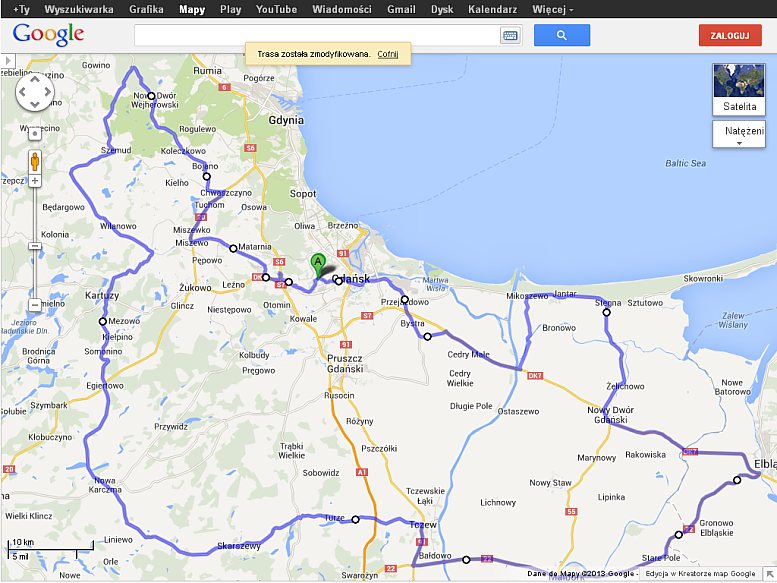
Task: Open Wiadomości in the top bar
Action: coord(342,9)
